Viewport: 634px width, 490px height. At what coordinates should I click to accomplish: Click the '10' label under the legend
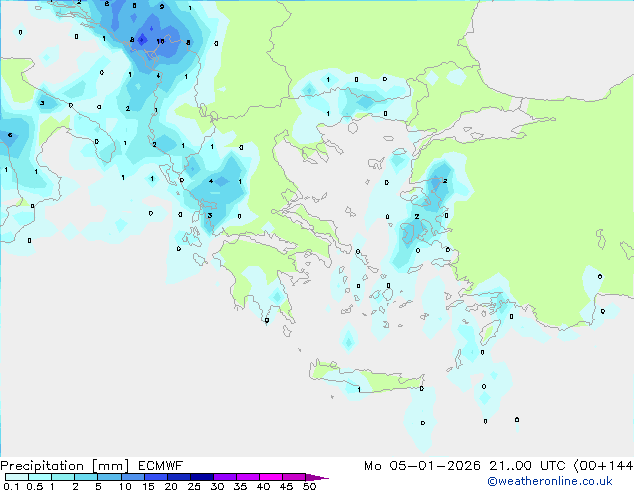point(125,486)
